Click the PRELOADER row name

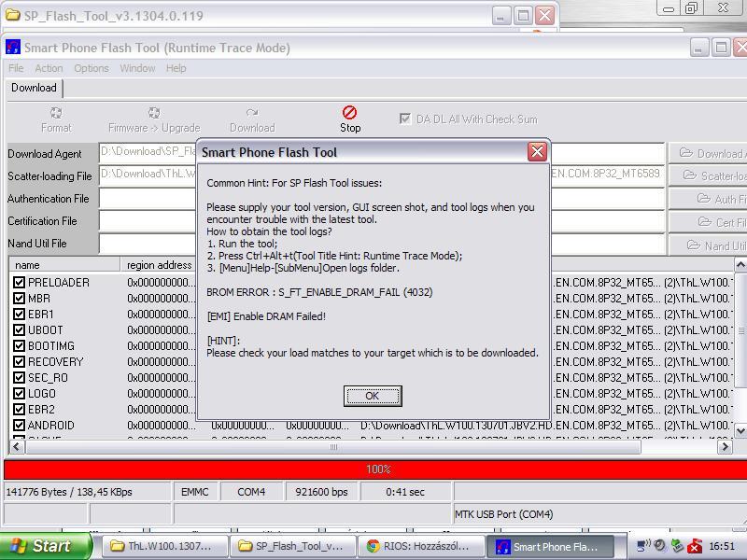59,283
